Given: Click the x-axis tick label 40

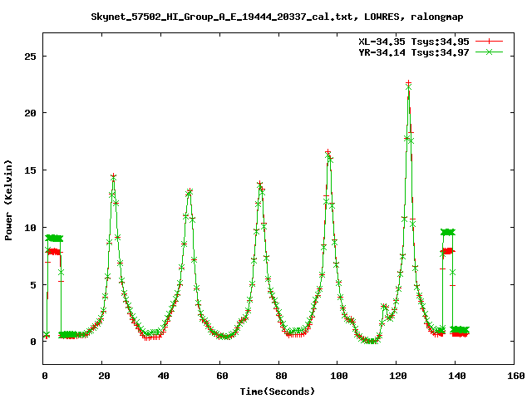Looking at the screenshot, I should pos(163,376).
